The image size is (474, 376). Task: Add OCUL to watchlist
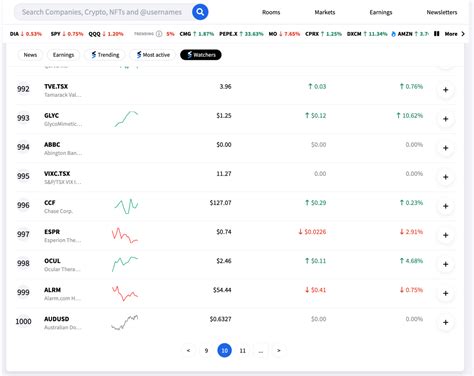click(x=445, y=264)
